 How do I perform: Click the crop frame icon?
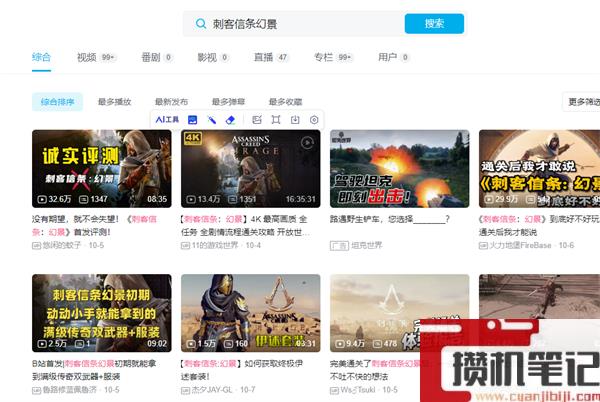(x=276, y=120)
